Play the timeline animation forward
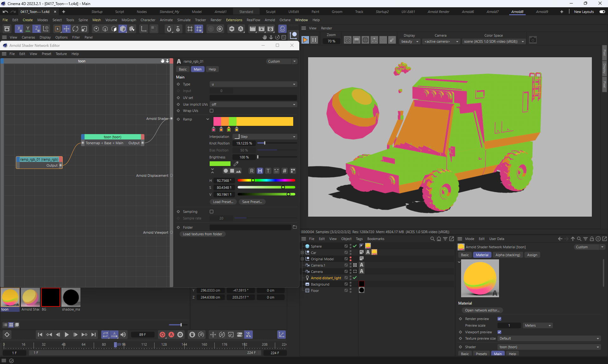This screenshot has height=364, width=608. (66, 335)
